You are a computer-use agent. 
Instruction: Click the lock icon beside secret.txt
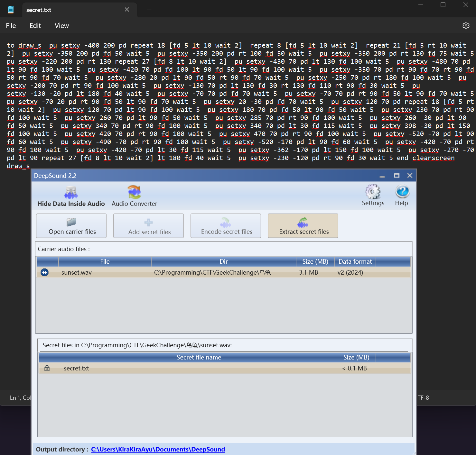tap(47, 368)
